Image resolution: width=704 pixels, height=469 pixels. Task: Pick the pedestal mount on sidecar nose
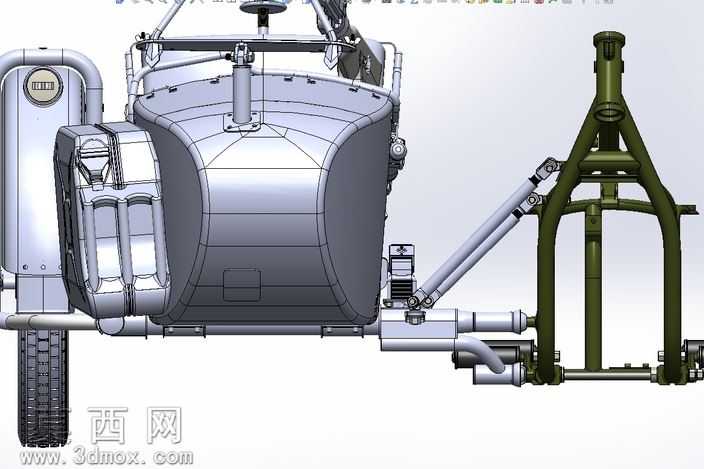[242, 94]
